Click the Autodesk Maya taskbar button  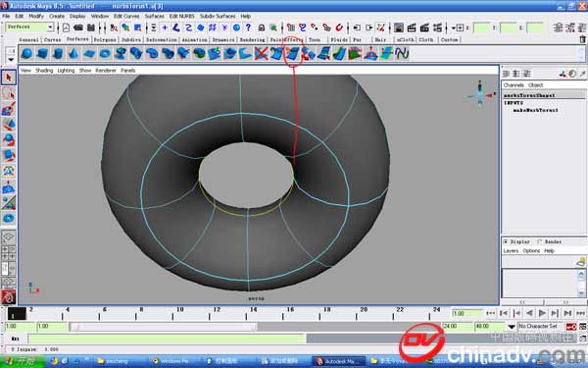339,361
